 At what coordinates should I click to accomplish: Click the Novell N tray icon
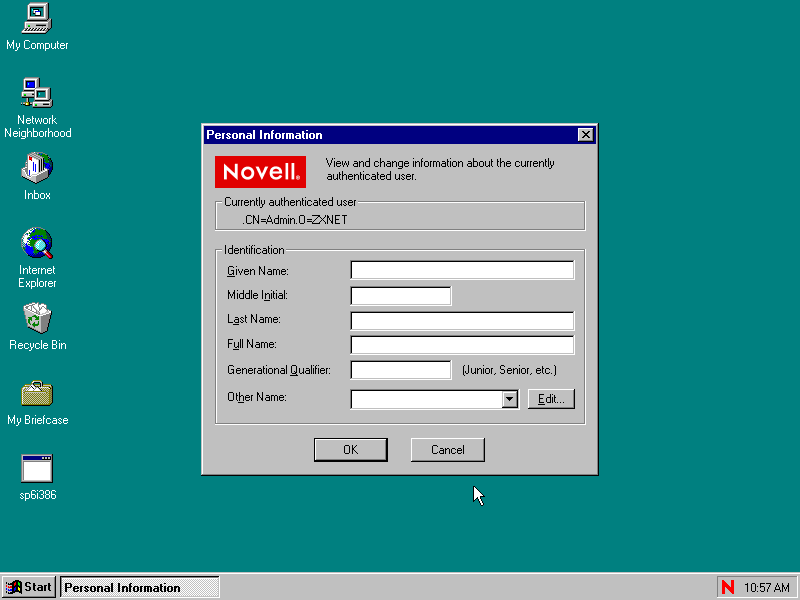728,587
